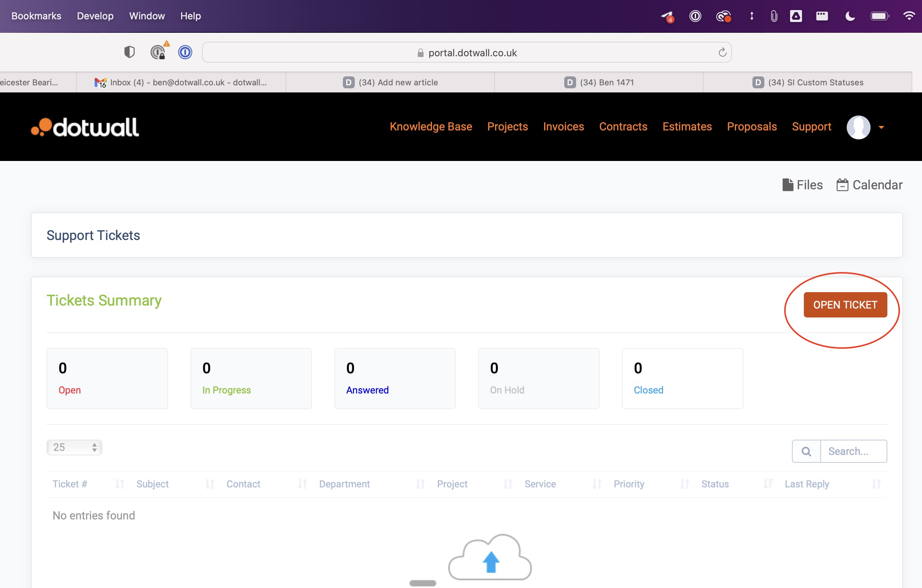Toggle Do Not Disturb moon in menu bar
The width and height of the screenshot is (922, 588).
click(x=850, y=16)
